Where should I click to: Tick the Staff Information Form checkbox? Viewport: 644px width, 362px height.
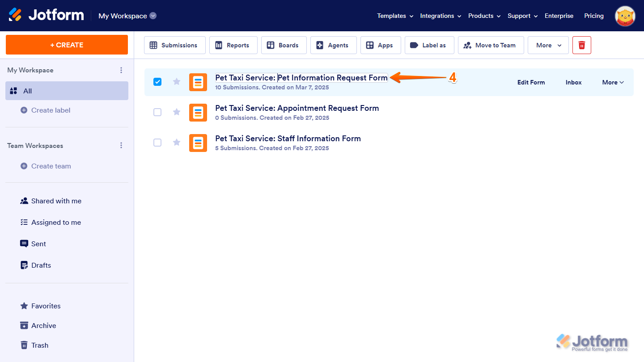coord(157,143)
